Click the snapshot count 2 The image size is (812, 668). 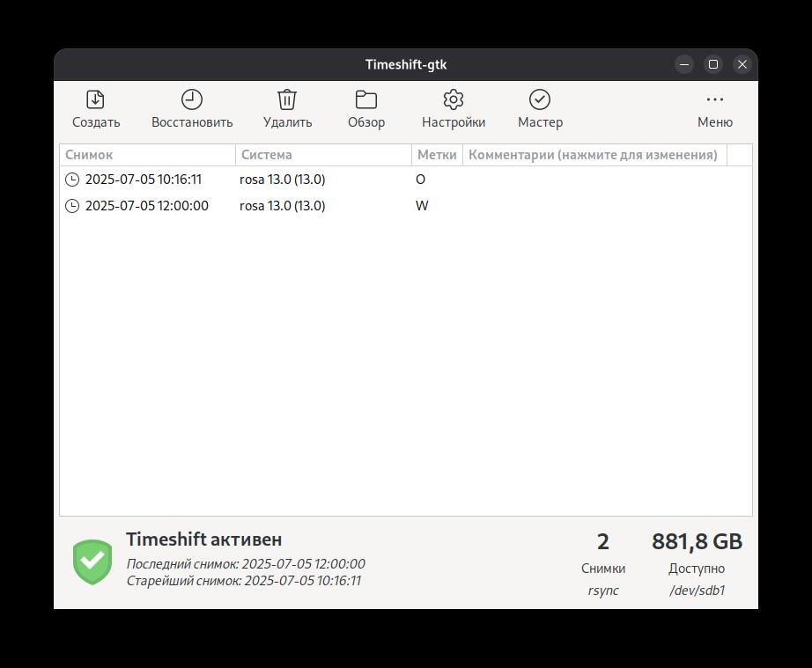click(x=602, y=542)
